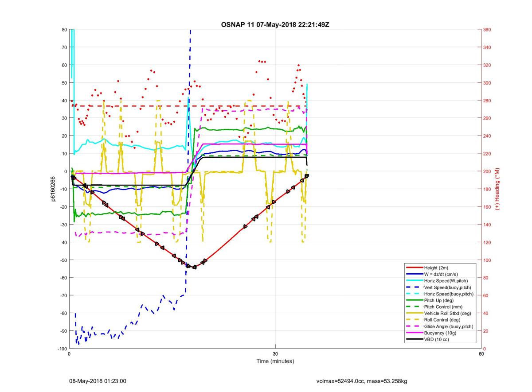Click the "VBD (10 cc)" legend entry
Screen dimensions: 532x392
[x=437, y=339]
